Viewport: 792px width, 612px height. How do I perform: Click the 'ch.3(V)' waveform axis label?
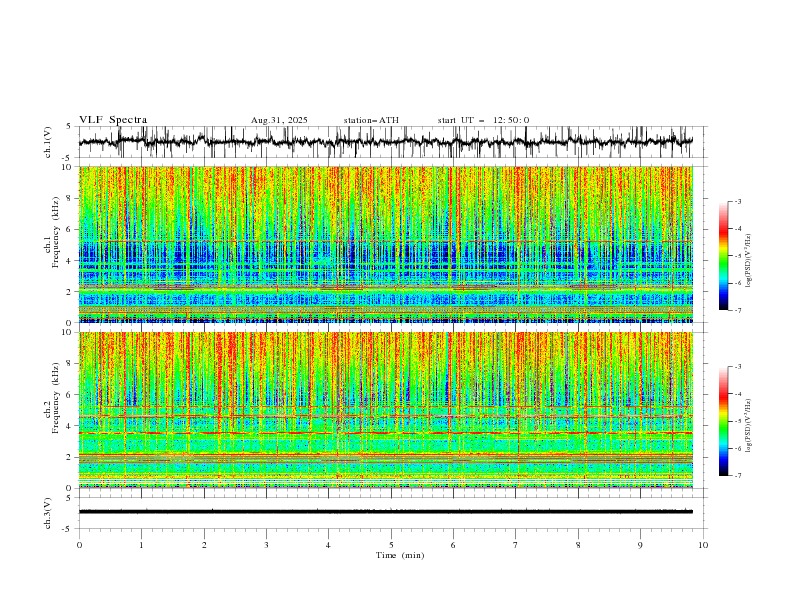tap(48, 513)
